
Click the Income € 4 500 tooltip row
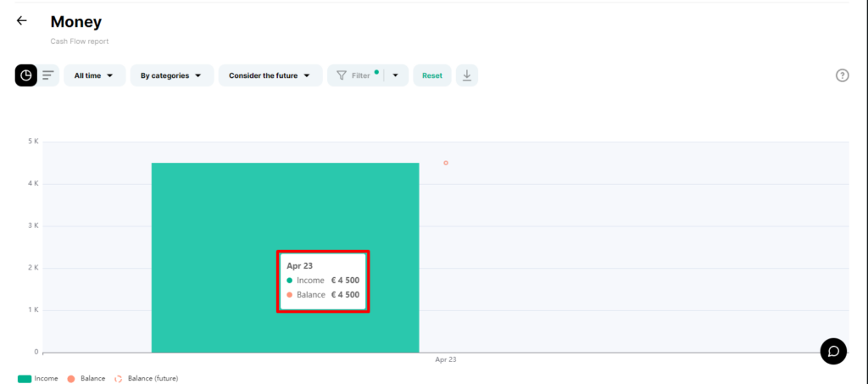pos(323,280)
